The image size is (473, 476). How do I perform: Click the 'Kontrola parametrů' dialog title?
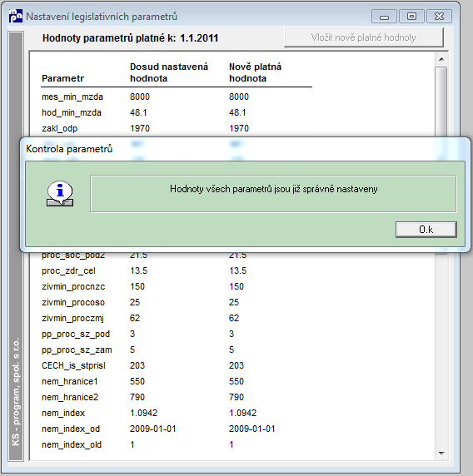pos(69,149)
